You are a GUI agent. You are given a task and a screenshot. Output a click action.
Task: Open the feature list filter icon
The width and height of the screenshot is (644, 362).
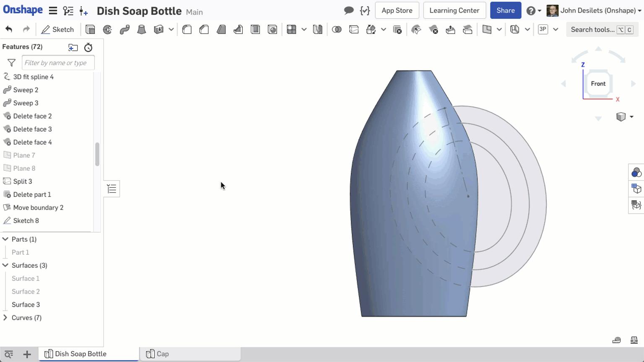click(x=10, y=62)
